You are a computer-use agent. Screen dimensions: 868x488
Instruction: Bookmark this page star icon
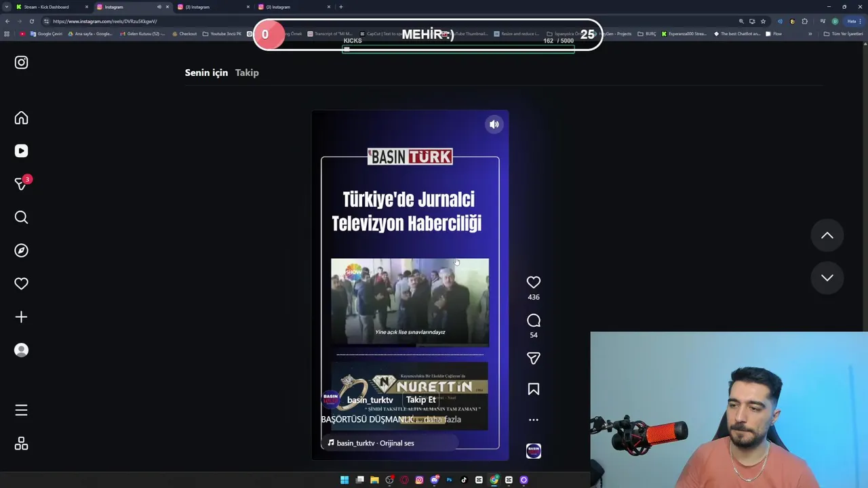click(x=763, y=21)
